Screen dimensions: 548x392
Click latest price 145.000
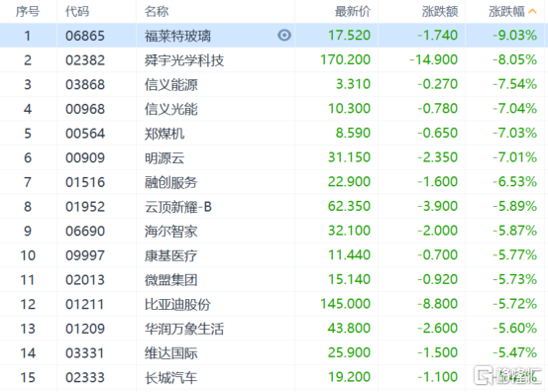tap(345, 304)
